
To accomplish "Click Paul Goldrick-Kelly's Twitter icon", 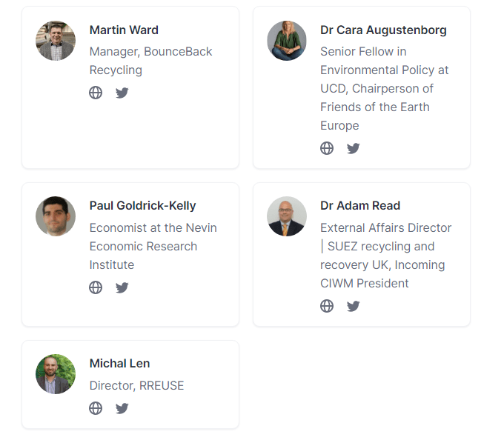I will pyautogui.click(x=122, y=287).
